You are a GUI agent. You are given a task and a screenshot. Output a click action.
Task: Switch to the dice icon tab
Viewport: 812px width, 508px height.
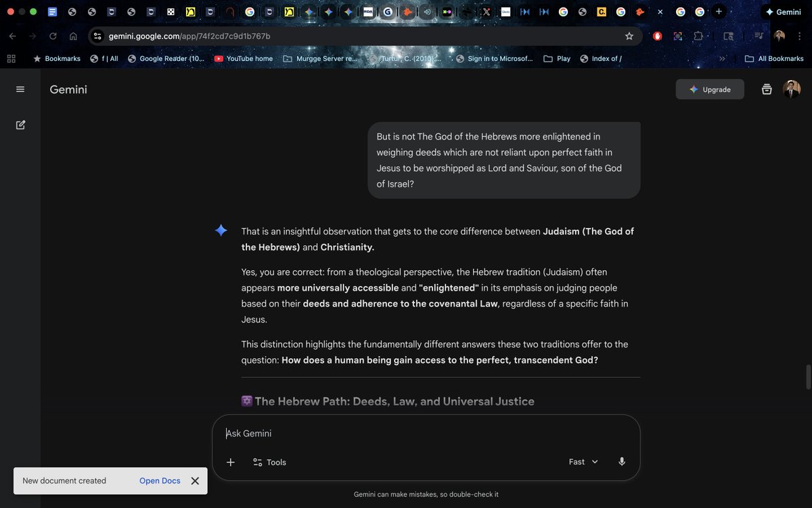[x=171, y=12]
